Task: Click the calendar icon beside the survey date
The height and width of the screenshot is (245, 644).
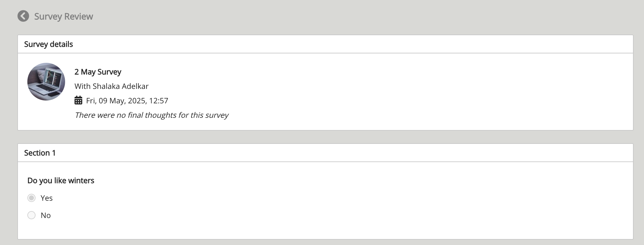Action: [x=78, y=100]
